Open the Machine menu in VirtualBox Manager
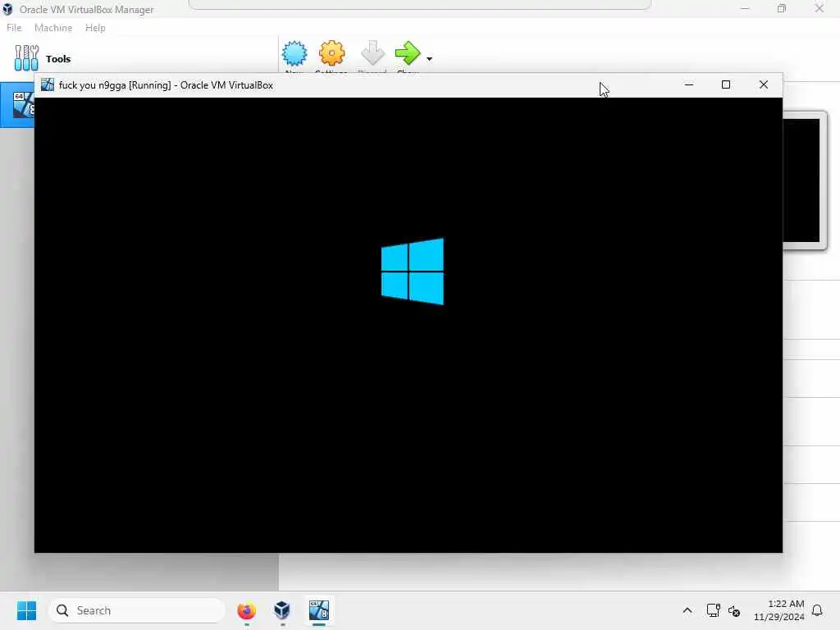Viewport: 840px width, 630px height. 53,28
